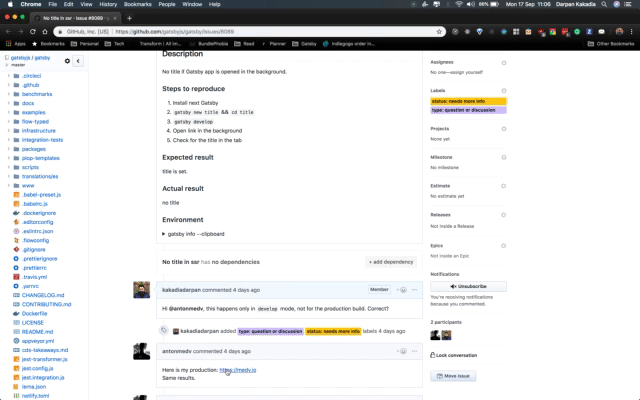Open the Labels gear
Screen dimensions: 640x400
pos(504,91)
